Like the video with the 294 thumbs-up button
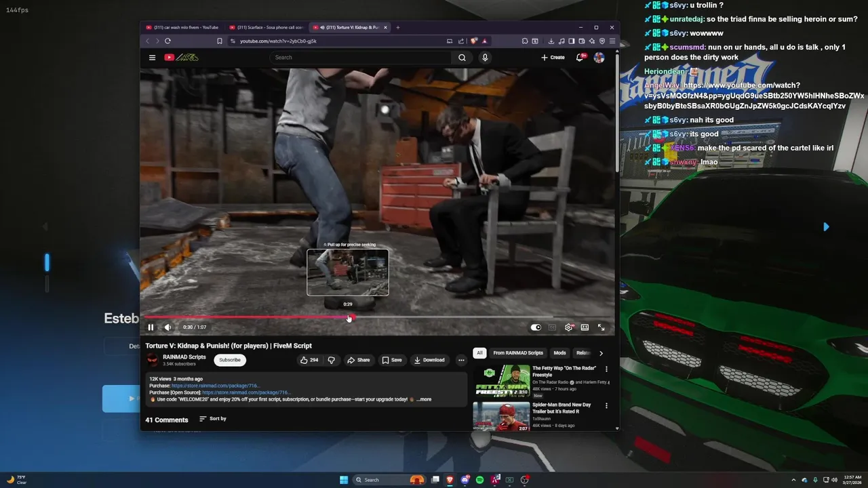868x488 pixels. [309, 360]
